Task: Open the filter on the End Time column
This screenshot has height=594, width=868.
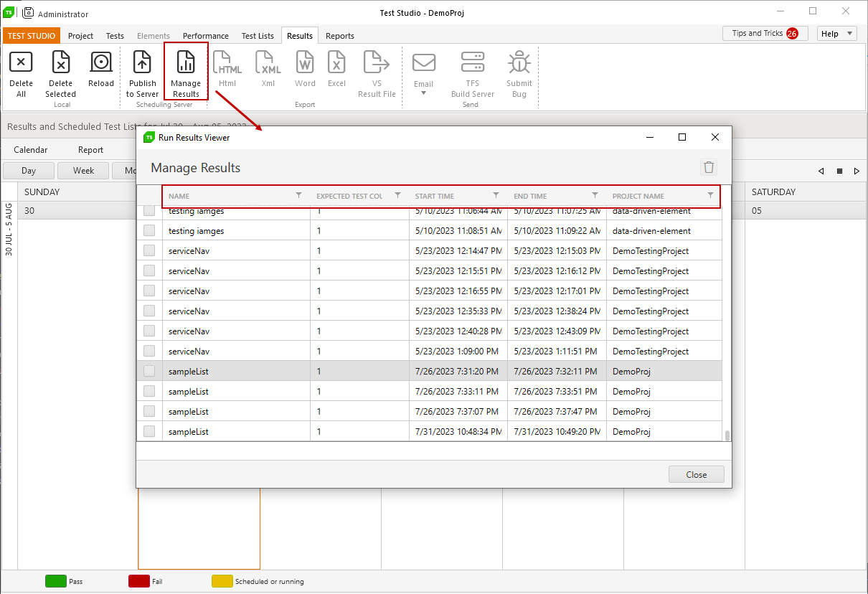Action: (595, 195)
